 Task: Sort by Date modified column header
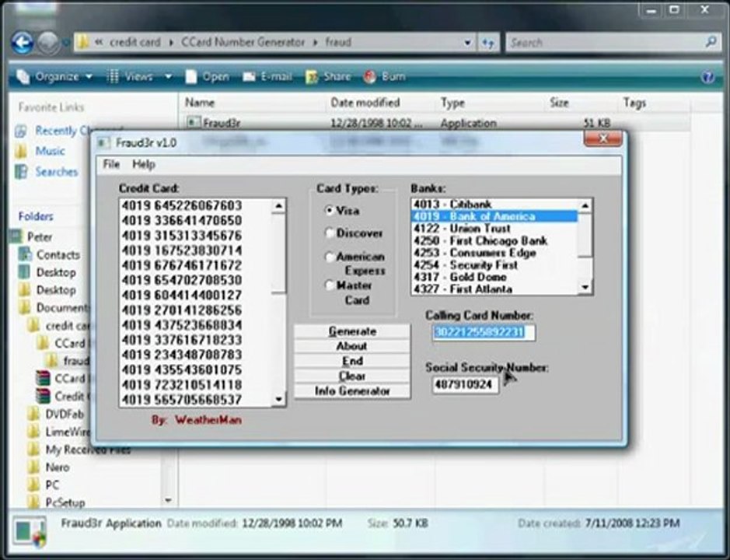click(x=365, y=103)
